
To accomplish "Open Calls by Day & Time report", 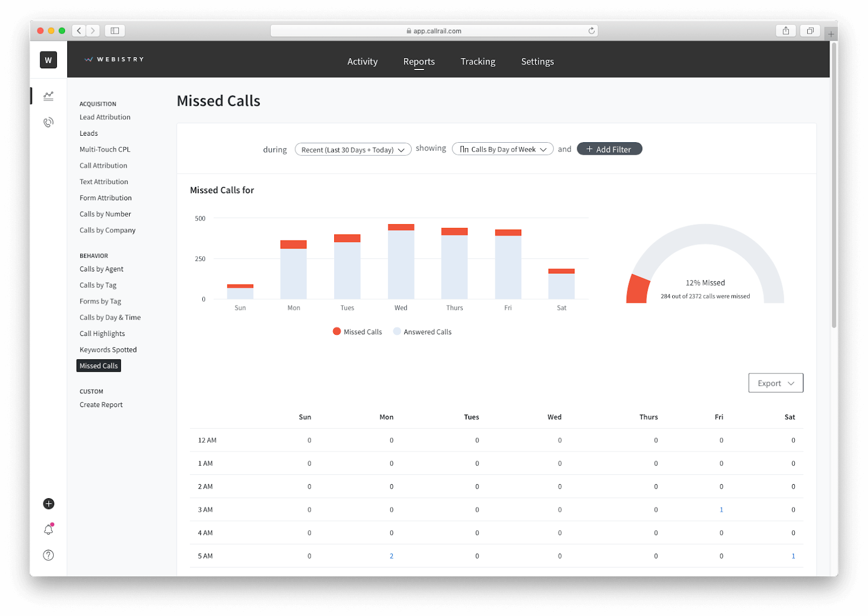I will (110, 317).
